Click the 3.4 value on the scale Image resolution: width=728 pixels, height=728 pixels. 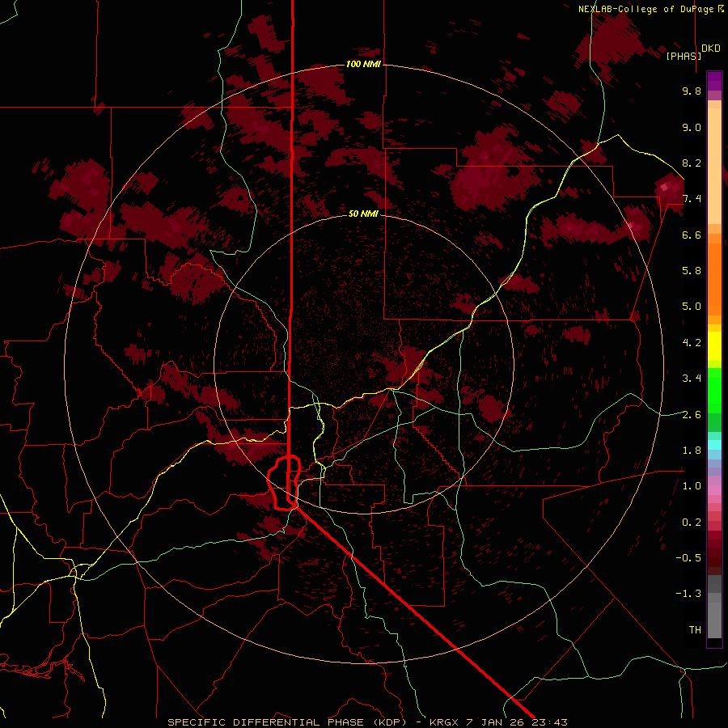point(692,379)
